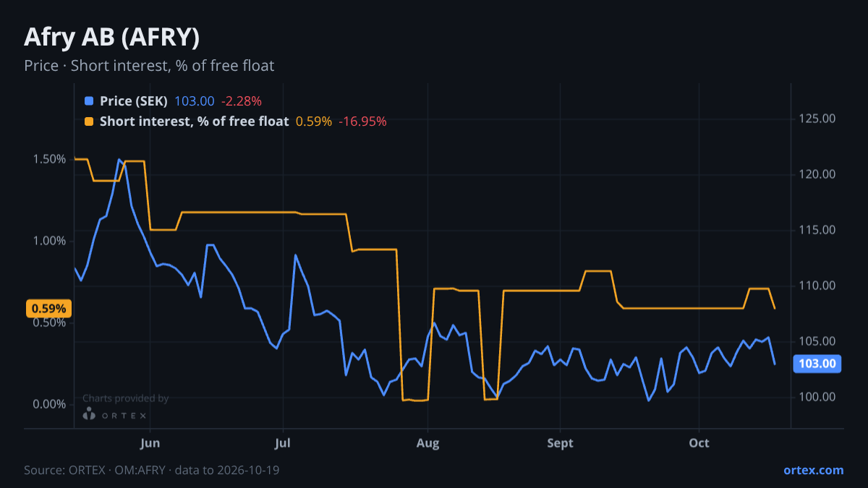The height and width of the screenshot is (488, 868).
Task: Click the Afry AB (AFRY) chart title
Action: 112,36
